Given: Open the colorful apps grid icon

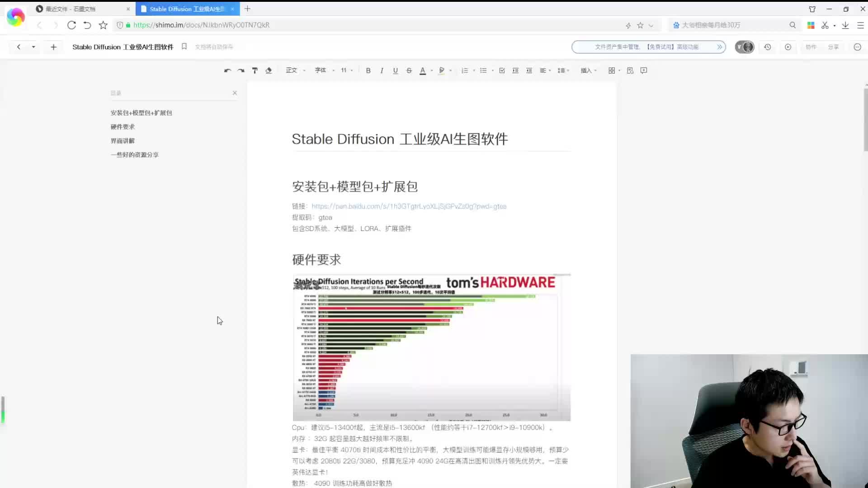Looking at the screenshot, I should click(811, 25).
